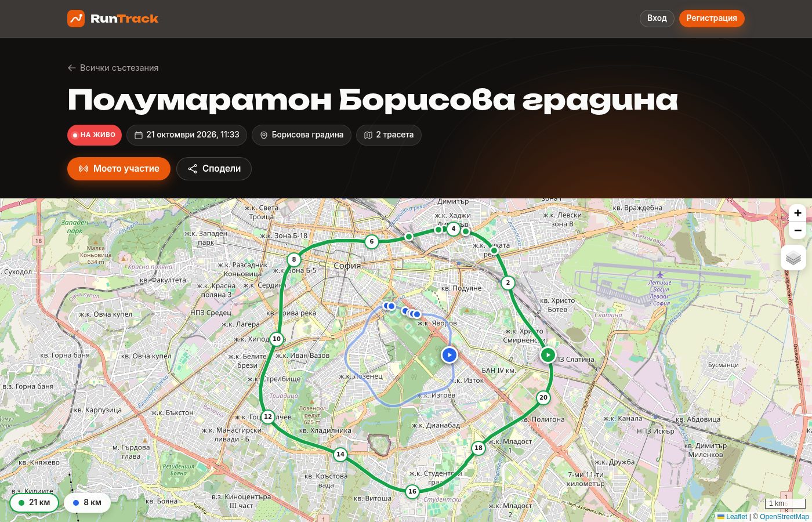Click the blue 8 km start marker
Viewport: 812px width, 522px height.
(449, 355)
